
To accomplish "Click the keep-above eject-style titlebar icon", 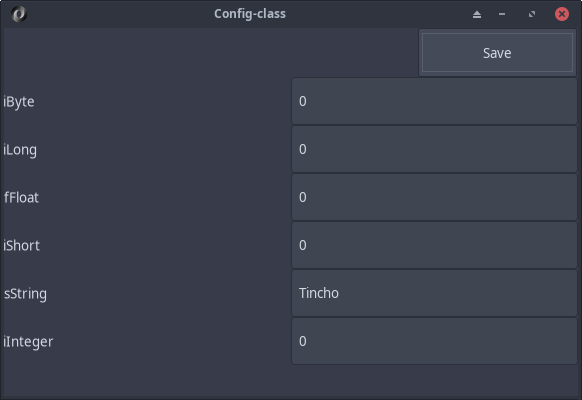I will pos(477,14).
